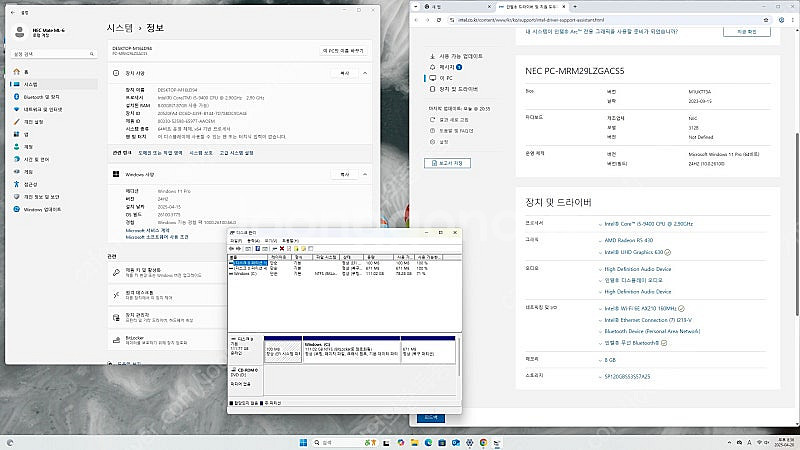
Task: Click Settings back arrow
Action: [13, 12]
